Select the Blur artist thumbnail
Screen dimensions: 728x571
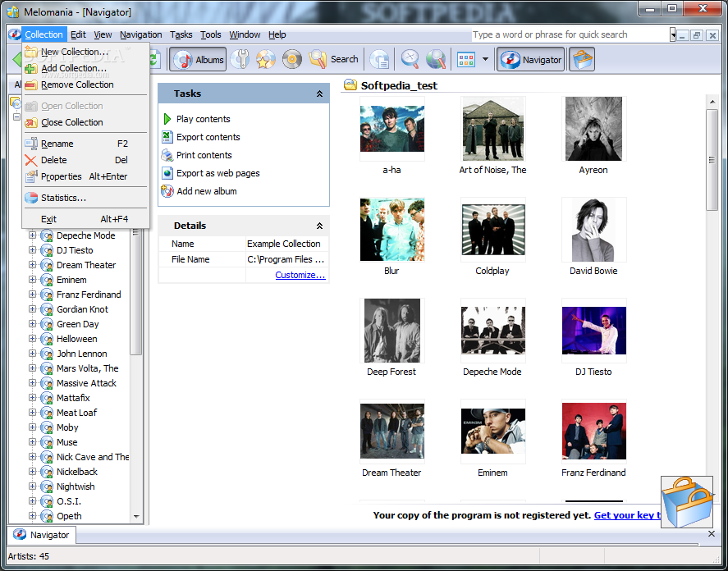(x=391, y=230)
